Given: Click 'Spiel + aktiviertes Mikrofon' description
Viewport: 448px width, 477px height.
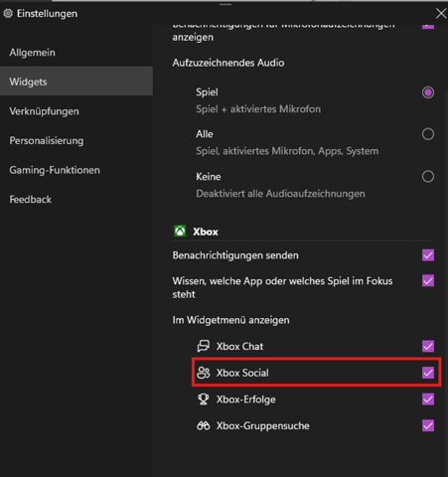Looking at the screenshot, I should (x=258, y=109).
